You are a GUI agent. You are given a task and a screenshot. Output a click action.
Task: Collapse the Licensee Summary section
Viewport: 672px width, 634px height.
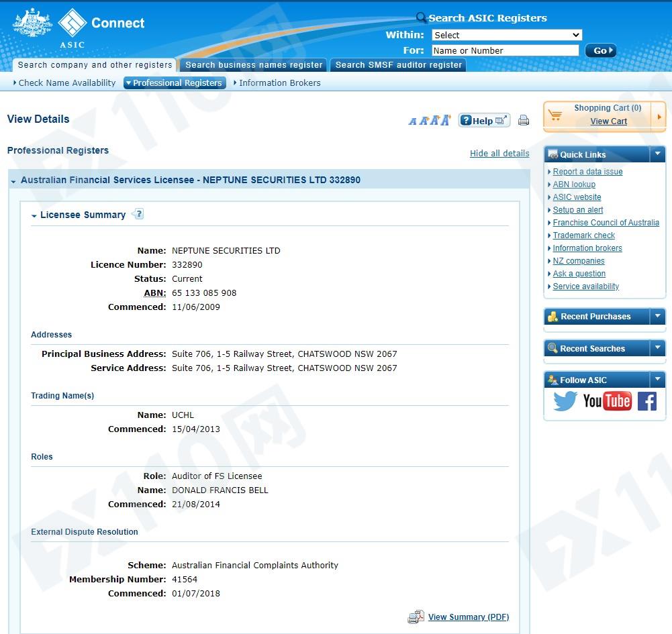(x=34, y=216)
